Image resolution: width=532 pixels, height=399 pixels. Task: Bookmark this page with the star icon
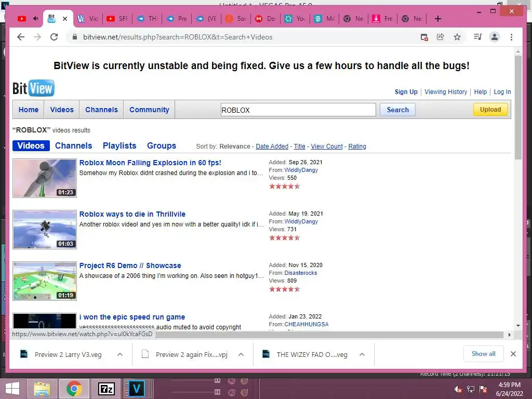pos(457,37)
